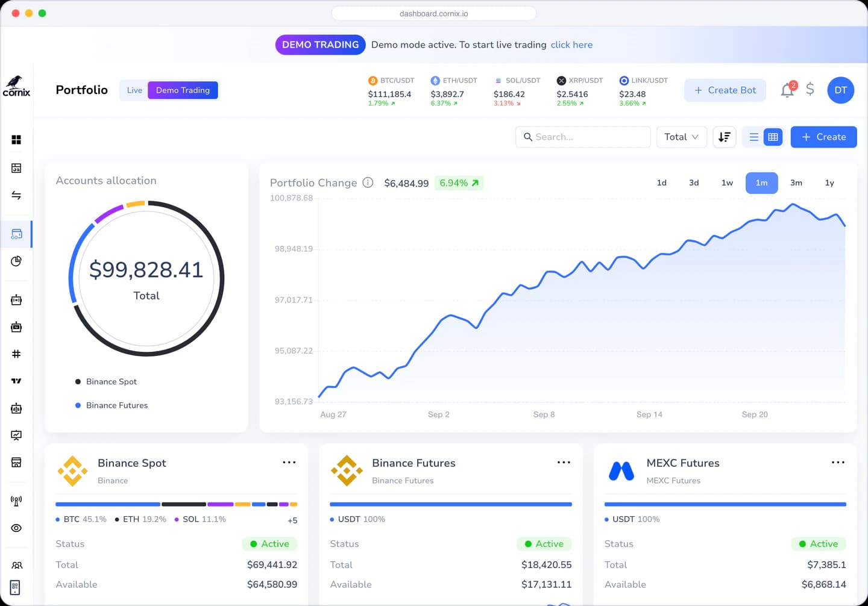
Task: Toggle Binance Futures legend entry
Action: tap(112, 405)
